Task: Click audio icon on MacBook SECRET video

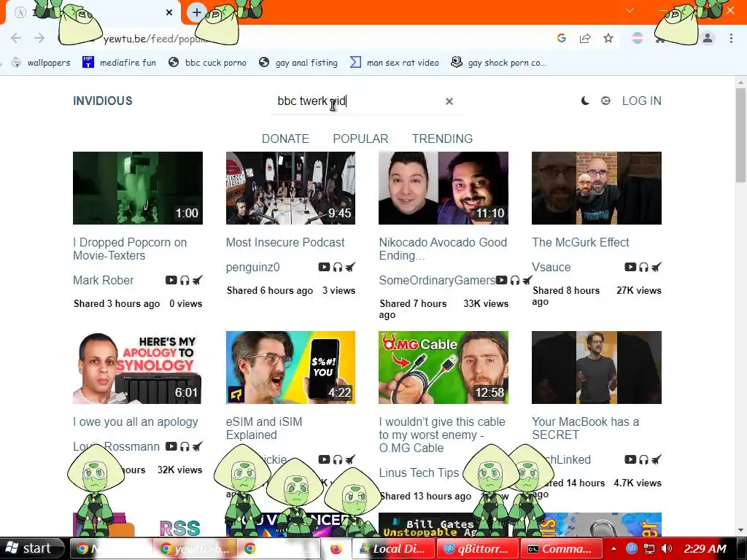Action: coord(643,459)
